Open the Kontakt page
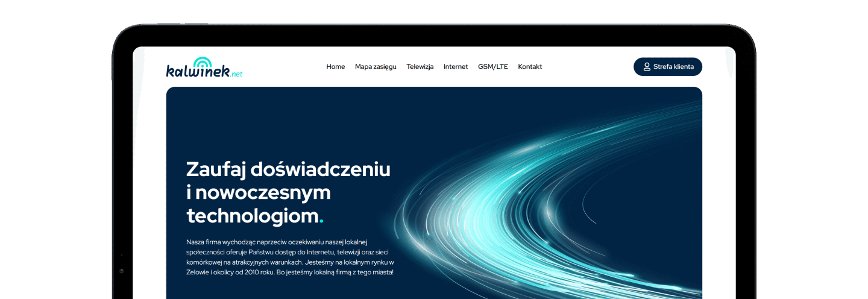The height and width of the screenshot is (299, 868). pyautogui.click(x=530, y=67)
